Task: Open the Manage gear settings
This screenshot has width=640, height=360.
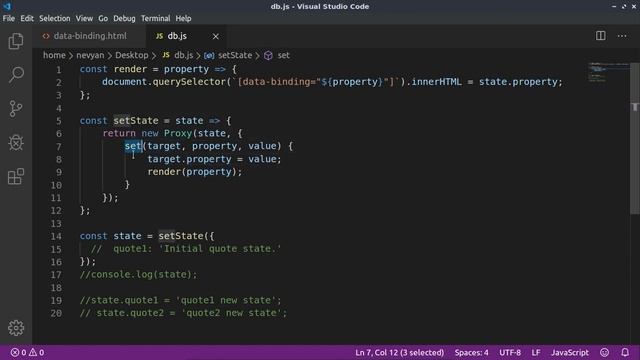Action: pyautogui.click(x=16, y=328)
